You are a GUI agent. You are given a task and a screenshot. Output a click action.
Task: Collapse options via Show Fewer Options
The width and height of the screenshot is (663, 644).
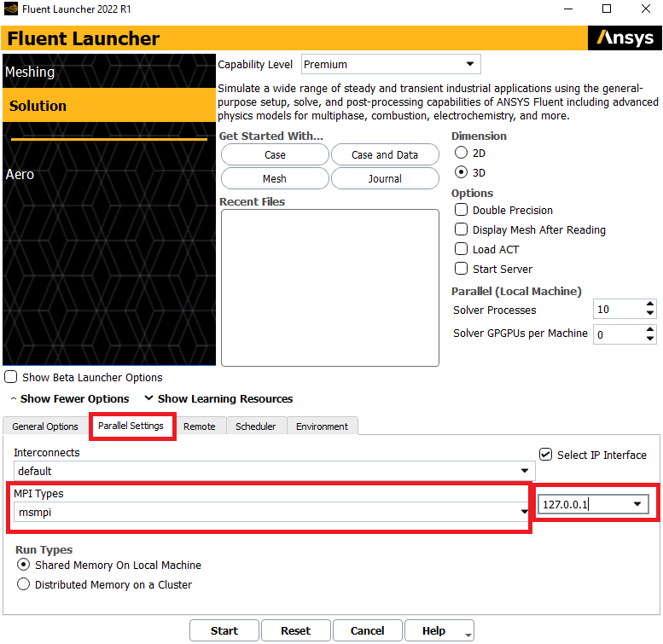pos(70,398)
